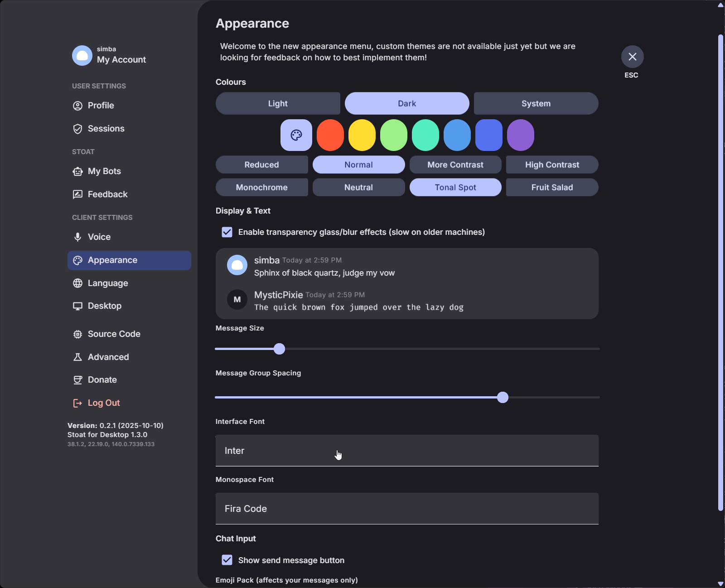
Task: Click MysticPixie's avatar in message preview
Action: [x=237, y=299]
